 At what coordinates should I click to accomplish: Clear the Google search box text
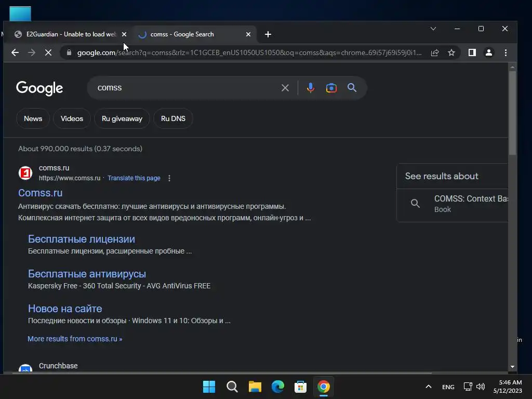pyautogui.click(x=285, y=88)
